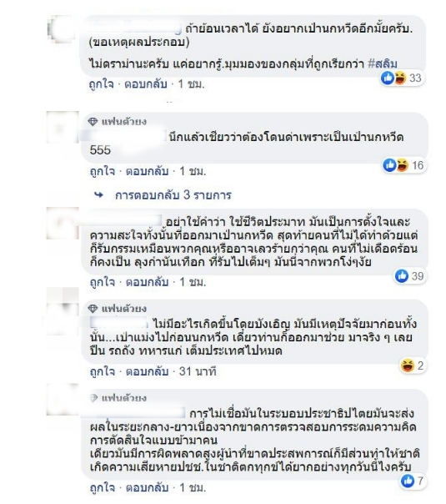Click ตอบกลับ under the last comment
This screenshot has width=446, height=504.
point(147,487)
